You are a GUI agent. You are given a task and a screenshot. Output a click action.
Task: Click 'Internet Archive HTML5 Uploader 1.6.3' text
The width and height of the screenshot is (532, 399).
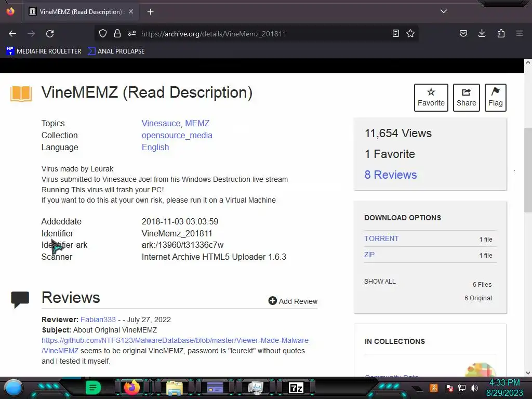click(x=214, y=257)
